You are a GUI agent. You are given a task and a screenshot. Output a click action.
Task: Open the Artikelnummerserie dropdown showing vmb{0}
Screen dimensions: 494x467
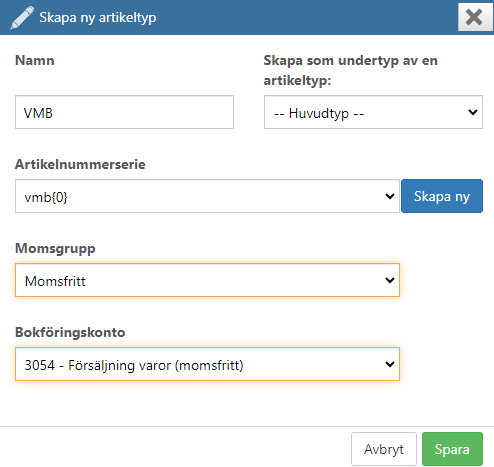(207, 196)
